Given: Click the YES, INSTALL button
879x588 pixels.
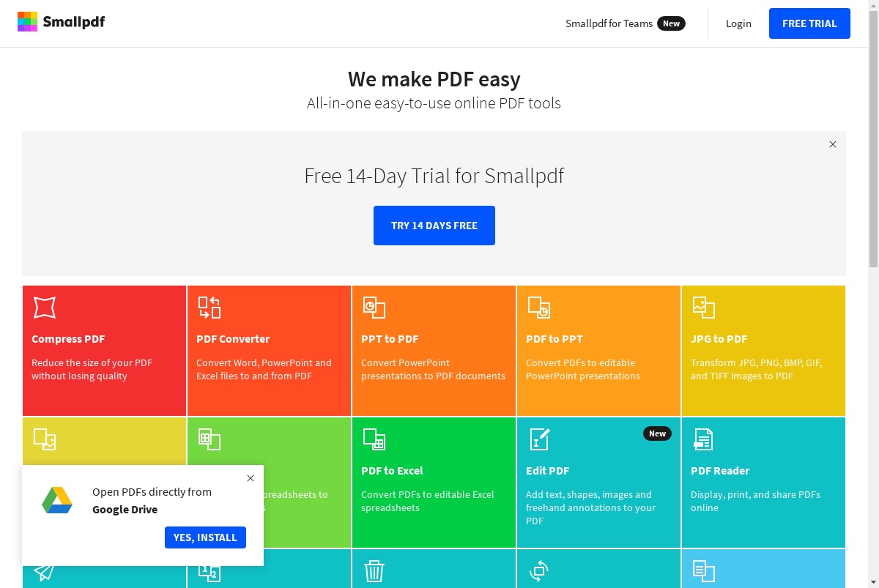Looking at the screenshot, I should tap(205, 537).
